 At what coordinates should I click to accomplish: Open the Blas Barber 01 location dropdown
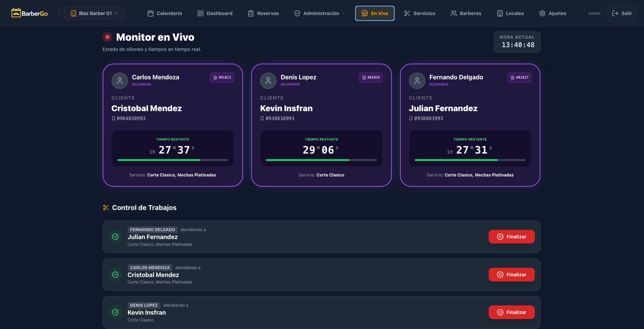pyautogui.click(x=94, y=13)
